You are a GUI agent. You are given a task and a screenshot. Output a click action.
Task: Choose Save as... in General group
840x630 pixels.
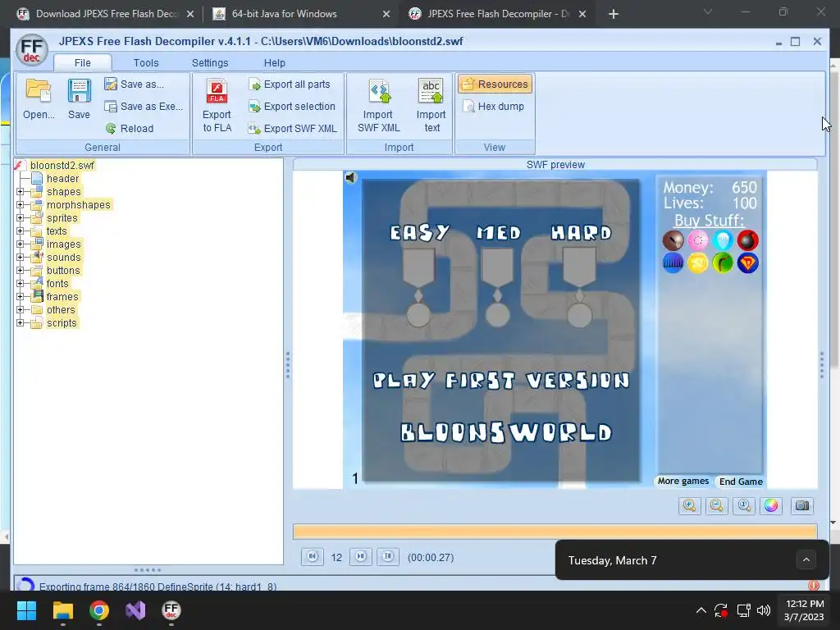pyautogui.click(x=135, y=84)
